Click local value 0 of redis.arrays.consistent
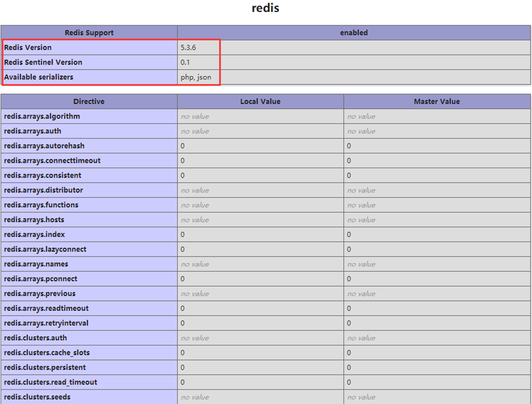The width and height of the screenshot is (532, 404). pyautogui.click(x=182, y=175)
